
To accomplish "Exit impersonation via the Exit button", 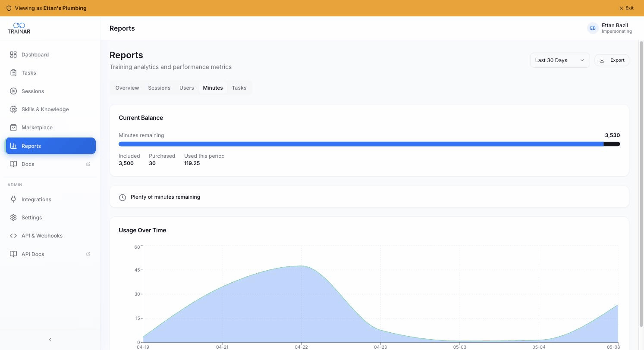I will (626, 8).
